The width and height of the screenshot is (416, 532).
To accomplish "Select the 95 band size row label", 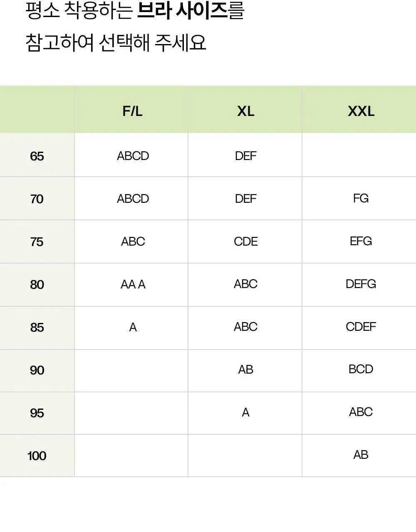I will [37, 413].
